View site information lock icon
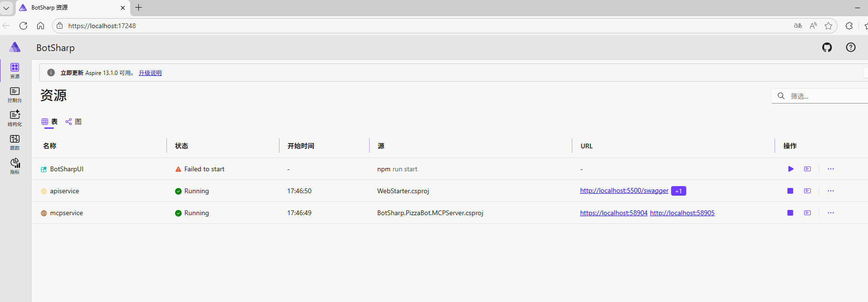This screenshot has height=302, width=868. 60,26
